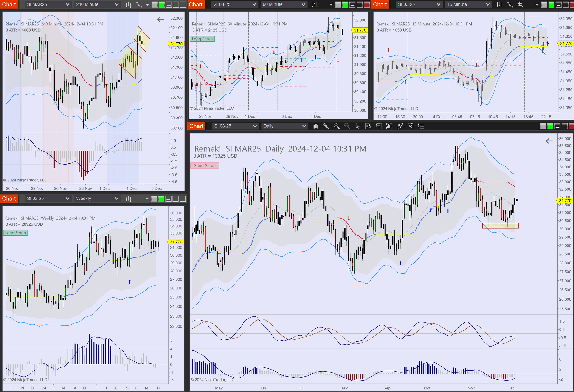Open SI 03-25 instrument dropdown on Daily chart
The width and height of the screenshot is (574, 392).
pyautogui.click(x=235, y=126)
